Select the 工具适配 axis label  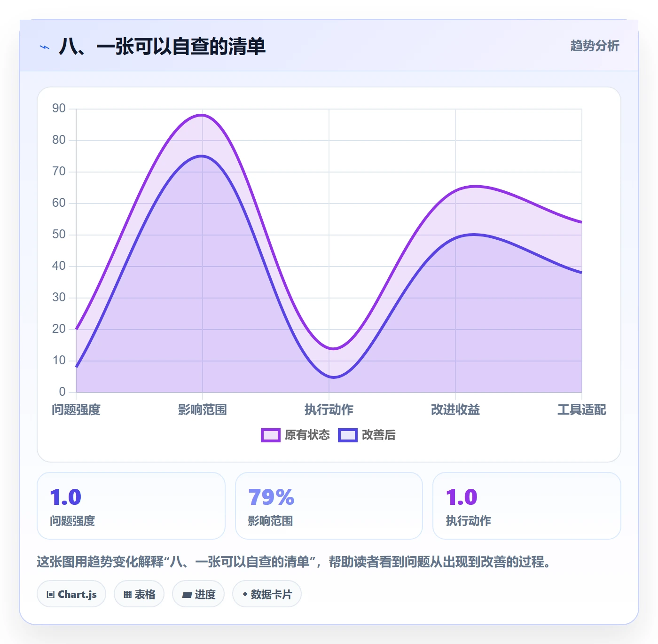(582, 410)
